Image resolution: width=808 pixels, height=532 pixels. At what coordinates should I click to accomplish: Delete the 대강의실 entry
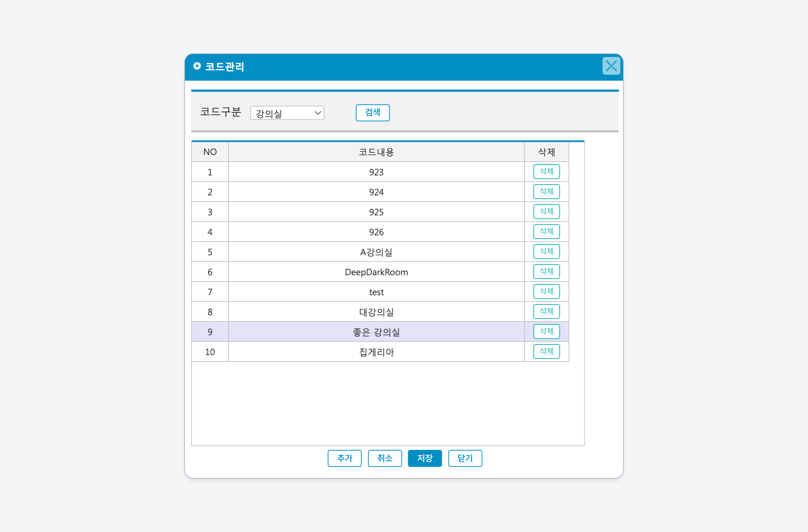pyautogui.click(x=546, y=312)
